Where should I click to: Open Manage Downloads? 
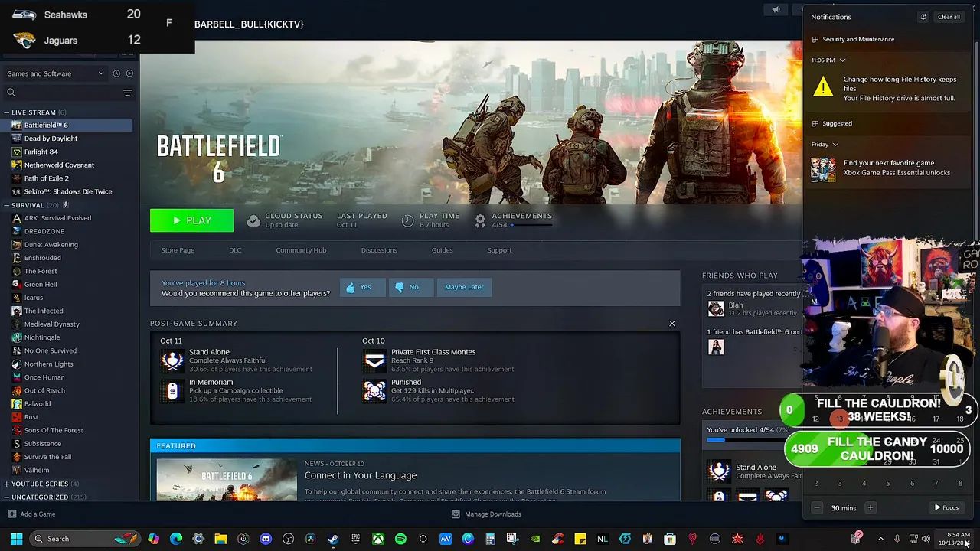pyautogui.click(x=486, y=514)
